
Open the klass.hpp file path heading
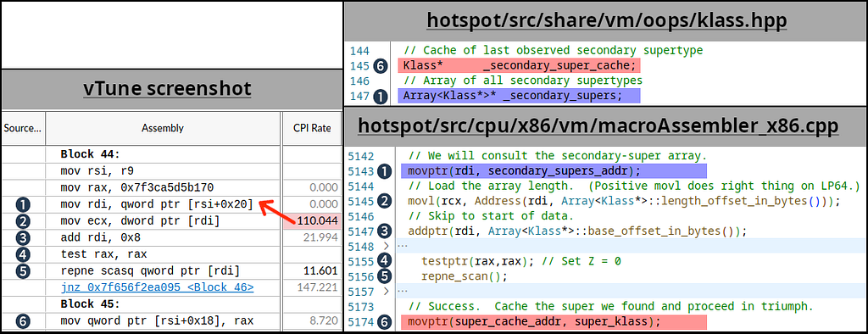click(606, 20)
